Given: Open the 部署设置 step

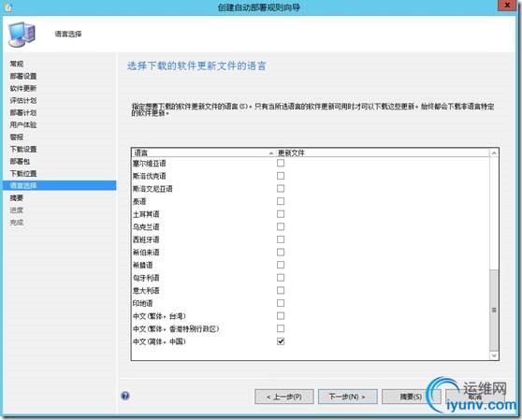Looking at the screenshot, I should pos(23,76).
